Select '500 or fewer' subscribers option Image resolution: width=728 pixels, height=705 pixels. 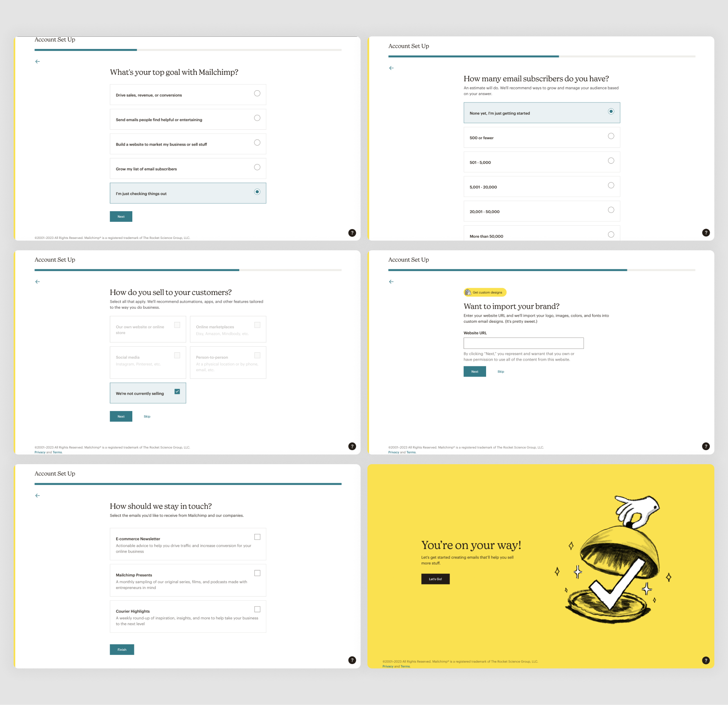point(610,137)
